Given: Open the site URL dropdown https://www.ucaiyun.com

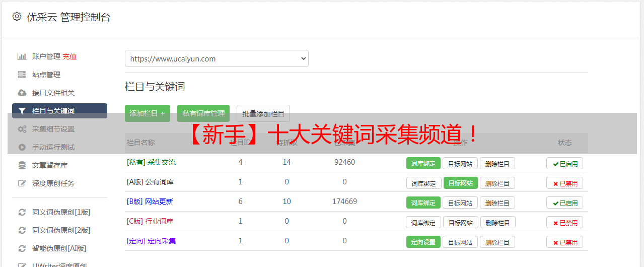Looking at the screenshot, I should [217, 58].
